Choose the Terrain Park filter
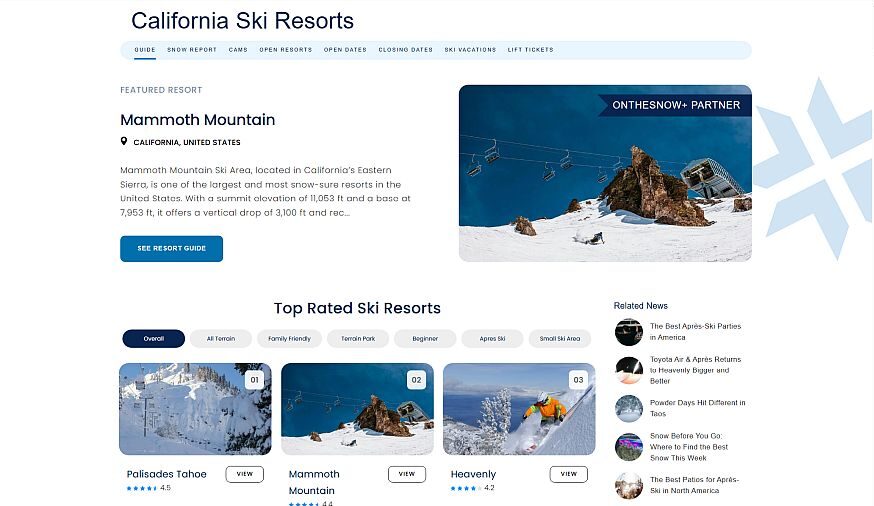The width and height of the screenshot is (874, 506). pyautogui.click(x=357, y=339)
